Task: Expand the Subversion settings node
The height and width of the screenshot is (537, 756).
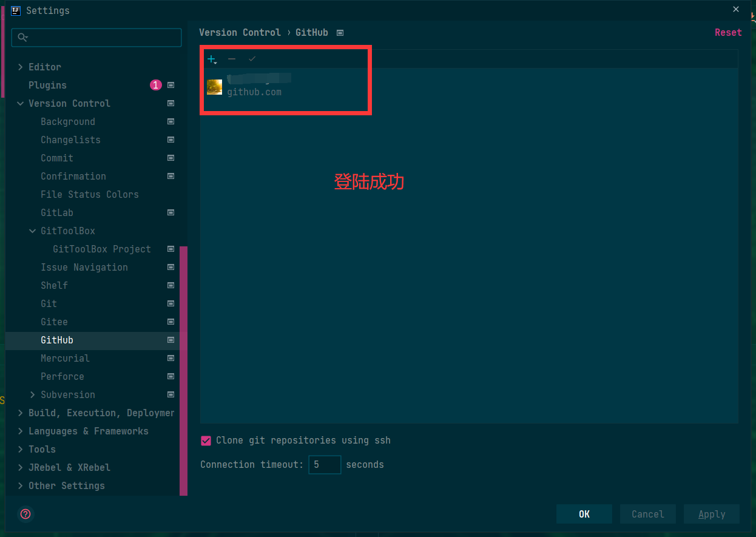Action: click(x=32, y=394)
